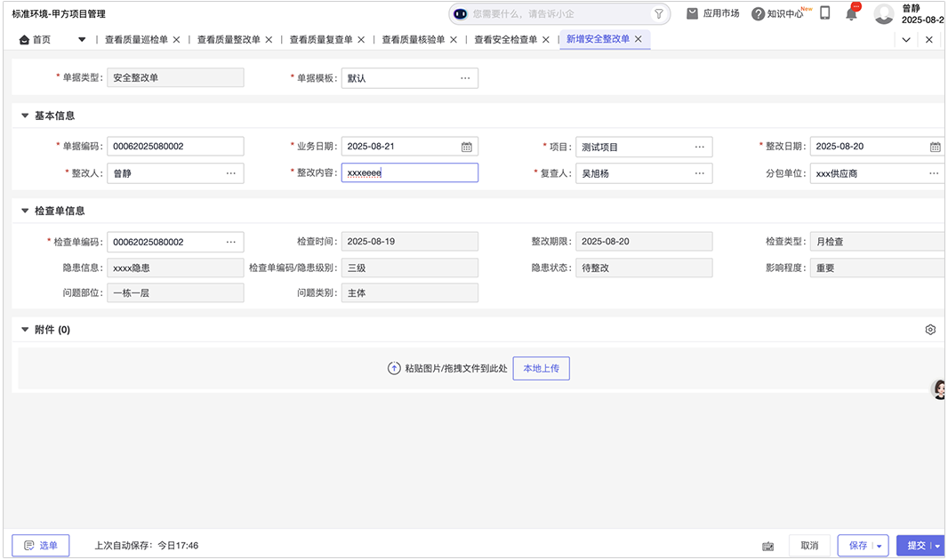
Task: Click the 取消 button
Action: click(808, 546)
